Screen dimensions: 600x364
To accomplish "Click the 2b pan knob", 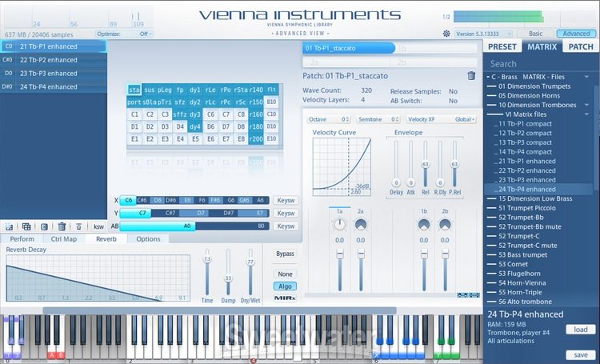I will (x=445, y=225).
